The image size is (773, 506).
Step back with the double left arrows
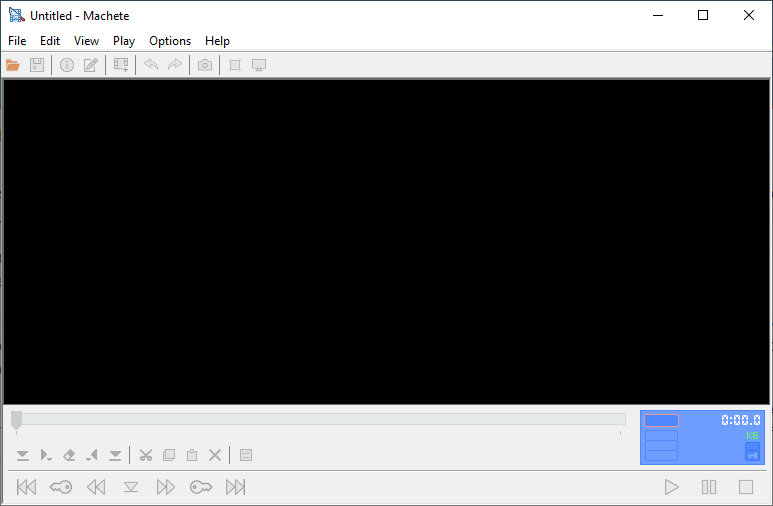click(x=96, y=487)
